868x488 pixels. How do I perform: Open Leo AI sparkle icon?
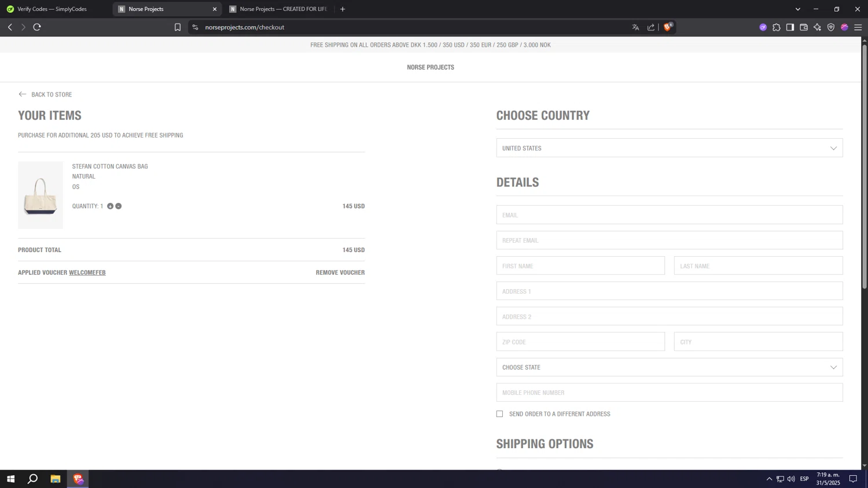(817, 27)
